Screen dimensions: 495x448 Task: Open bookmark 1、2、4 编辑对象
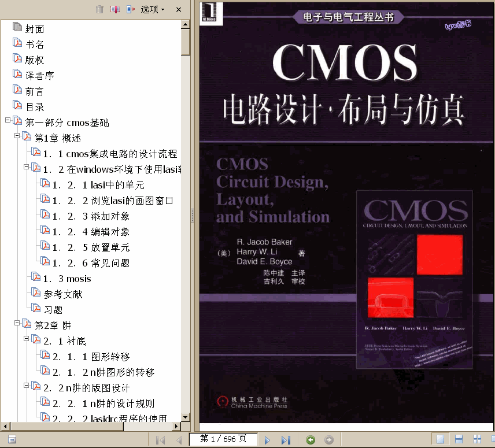pyautogui.click(x=91, y=232)
